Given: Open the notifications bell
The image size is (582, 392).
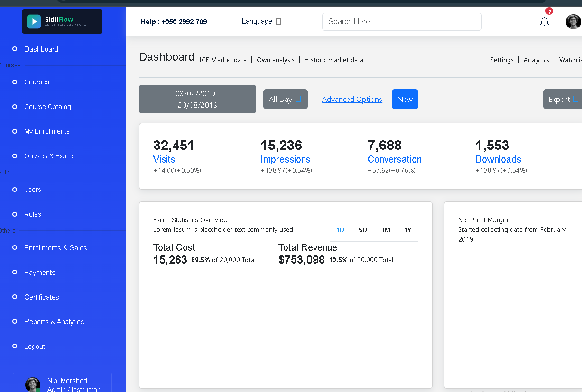Looking at the screenshot, I should pyautogui.click(x=545, y=21).
